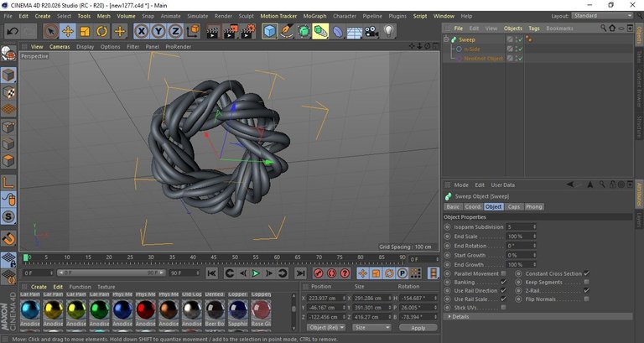Image resolution: width=644 pixels, height=343 pixels.
Task: Click End Scale stepper arrows
Action: pos(534,236)
